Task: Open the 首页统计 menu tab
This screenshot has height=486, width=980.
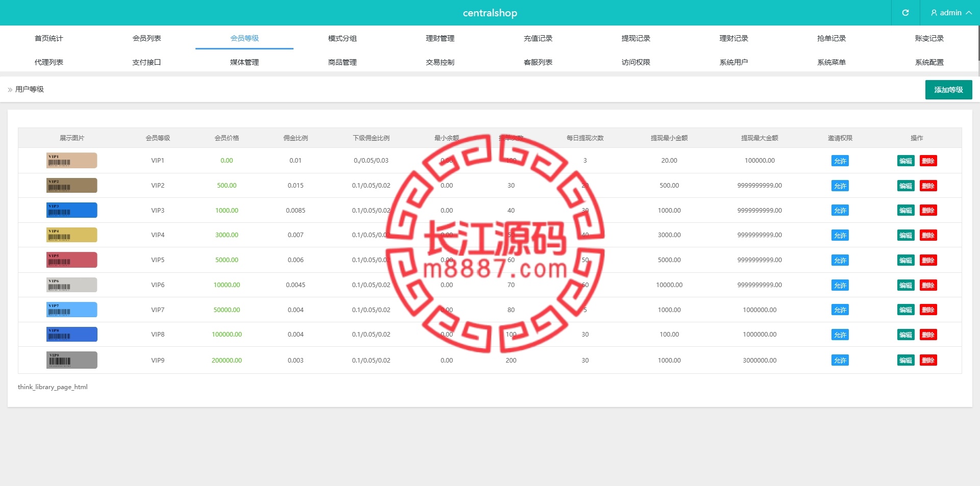Action: click(49, 38)
